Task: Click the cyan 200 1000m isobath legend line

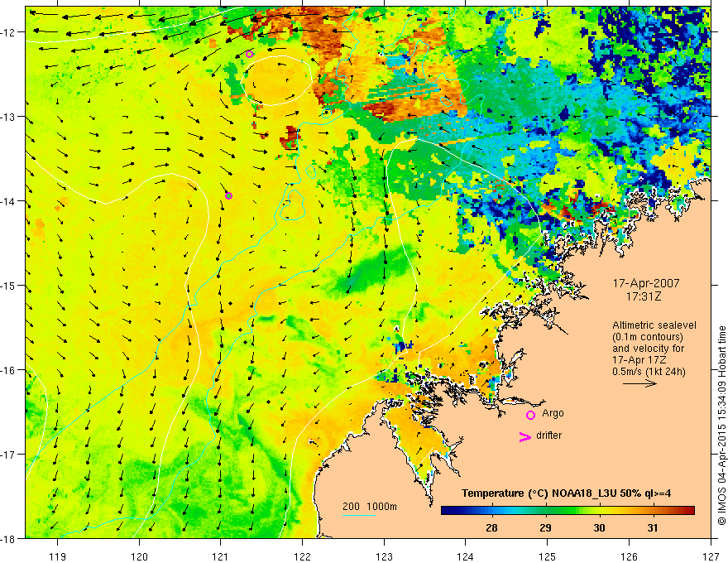Action: (358, 515)
